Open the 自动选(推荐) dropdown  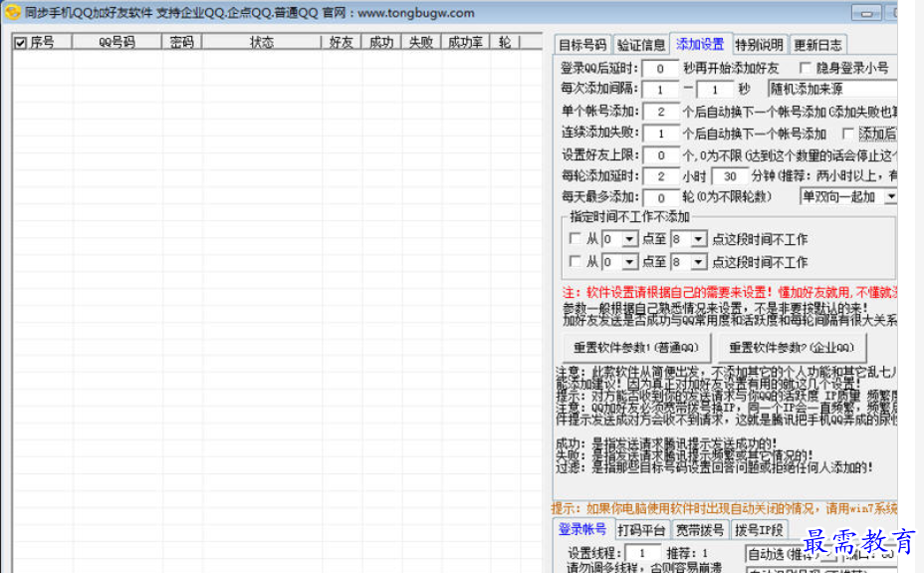click(791, 554)
